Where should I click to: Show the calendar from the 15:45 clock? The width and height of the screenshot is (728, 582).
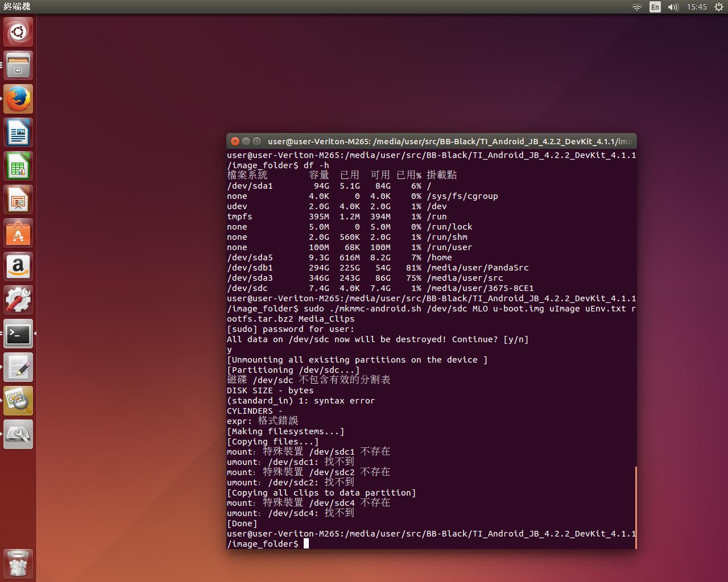(x=697, y=7)
